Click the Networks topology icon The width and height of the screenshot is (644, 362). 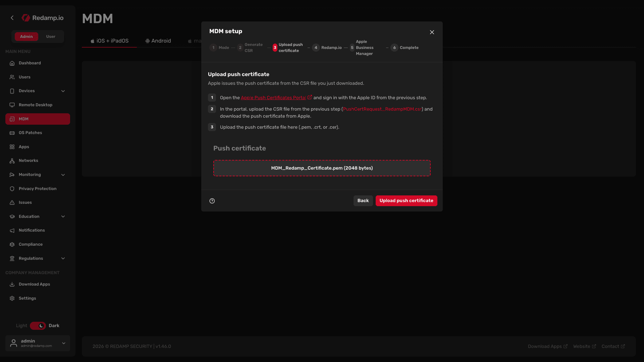12,161
